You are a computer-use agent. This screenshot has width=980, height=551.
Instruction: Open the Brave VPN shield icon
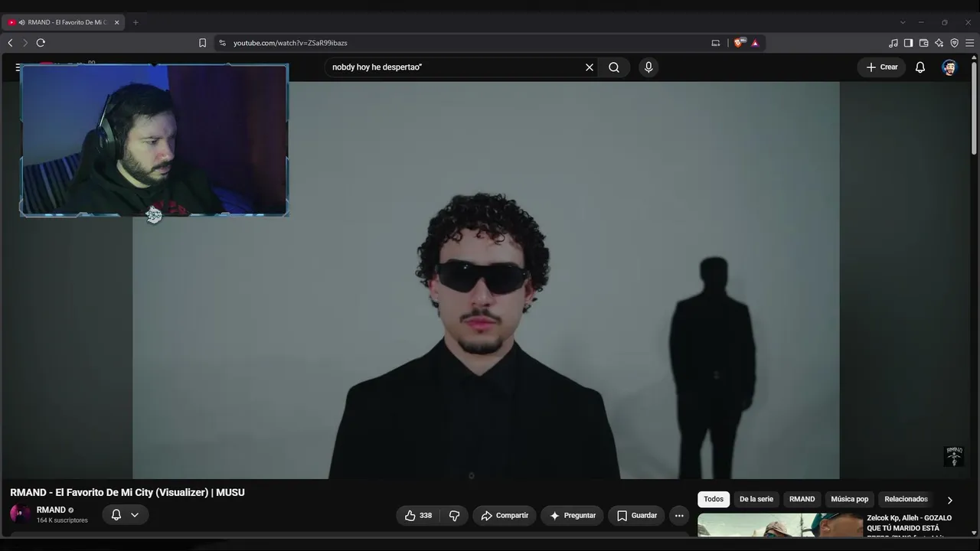[x=954, y=43]
